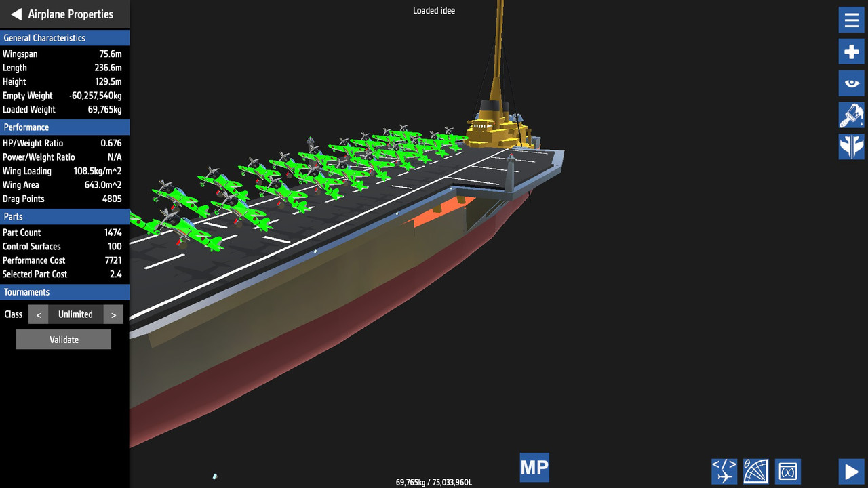Image resolution: width=868 pixels, height=488 pixels.
Task: Open the variables (x) editor
Action: [788, 471]
